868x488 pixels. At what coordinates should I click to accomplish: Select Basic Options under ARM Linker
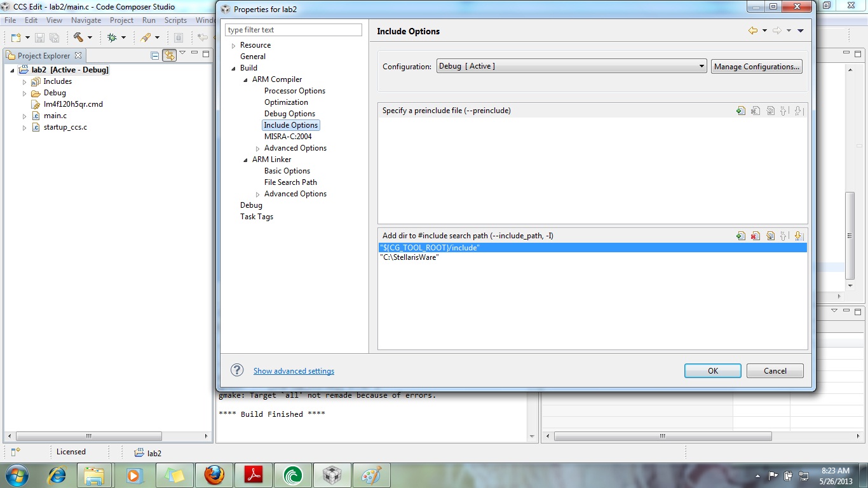click(287, 171)
